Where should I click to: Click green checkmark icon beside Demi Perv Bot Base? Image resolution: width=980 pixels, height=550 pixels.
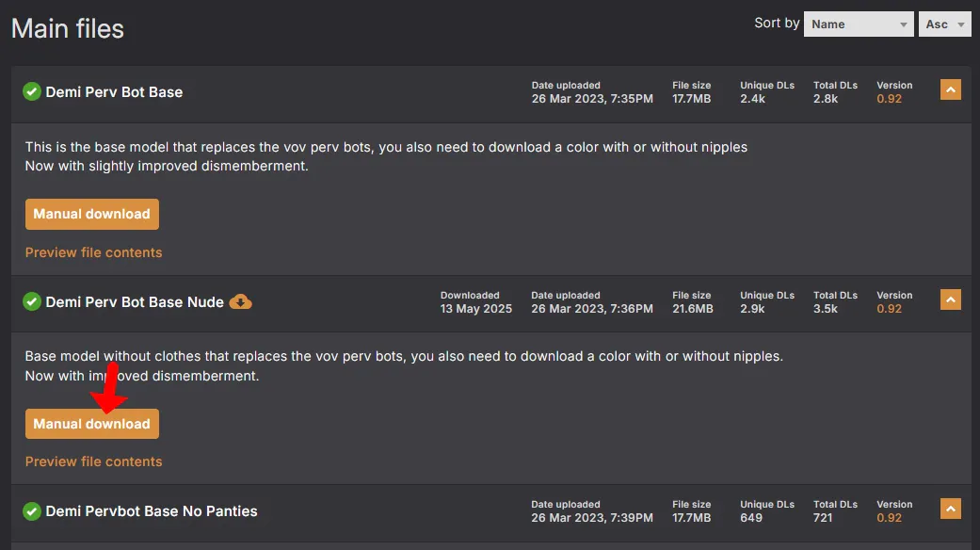point(32,91)
